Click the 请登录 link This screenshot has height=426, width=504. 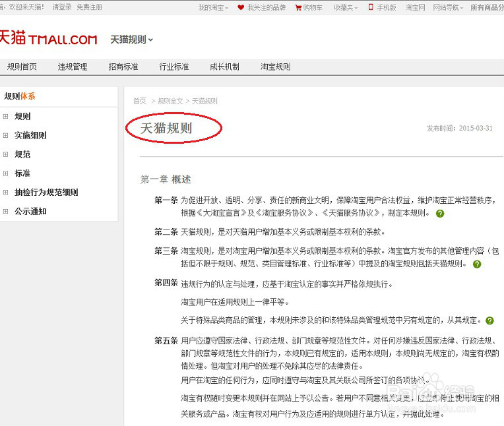coord(62,7)
